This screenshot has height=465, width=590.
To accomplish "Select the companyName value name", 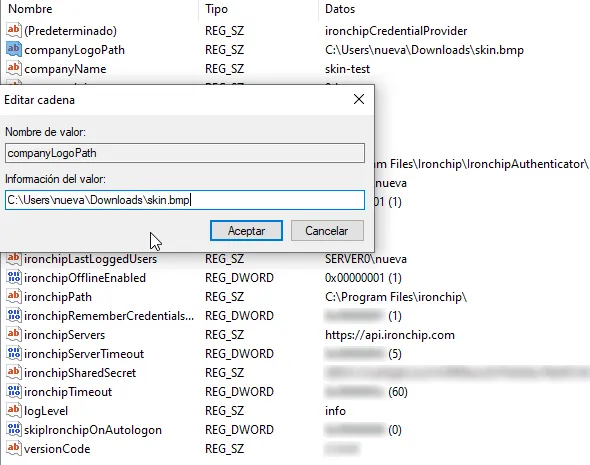I will [x=65, y=69].
